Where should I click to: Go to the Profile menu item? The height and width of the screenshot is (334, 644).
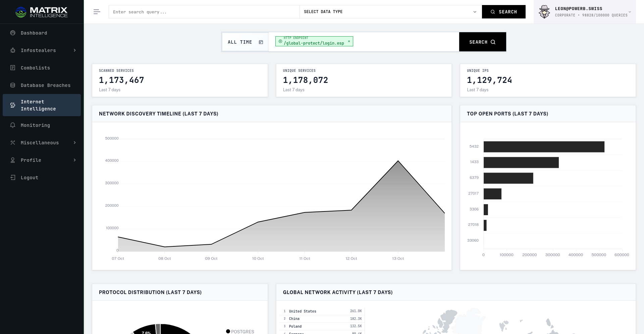coord(31,160)
